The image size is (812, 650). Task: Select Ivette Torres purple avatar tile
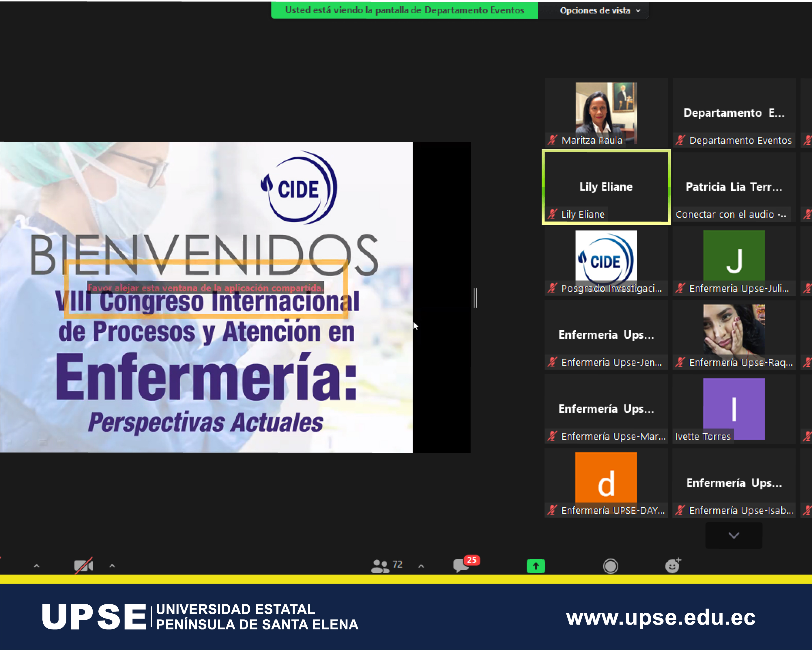coord(734,409)
